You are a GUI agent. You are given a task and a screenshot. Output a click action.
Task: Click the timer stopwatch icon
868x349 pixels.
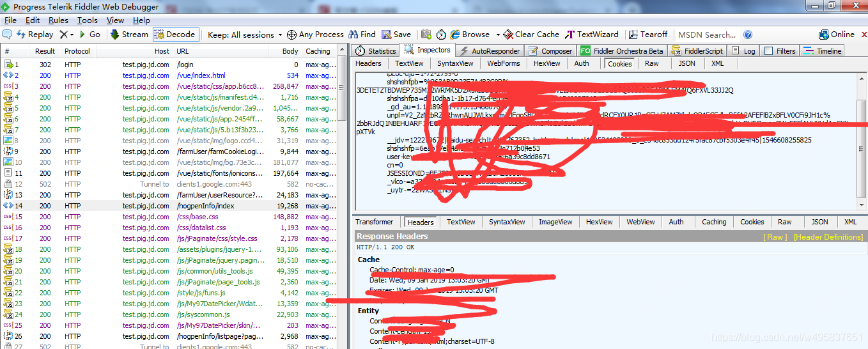click(x=441, y=35)
